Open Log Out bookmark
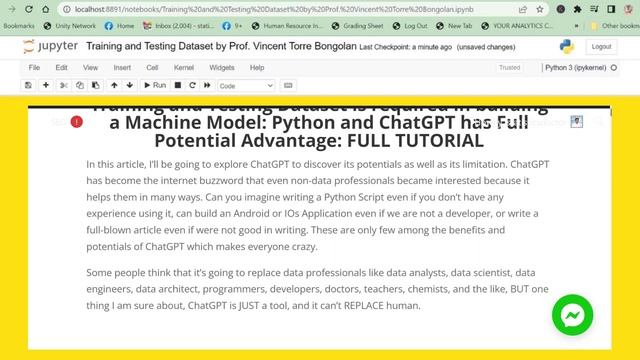The height and width of the screenshot is (360, 640). pyautogui.click(x=410, y=26)
